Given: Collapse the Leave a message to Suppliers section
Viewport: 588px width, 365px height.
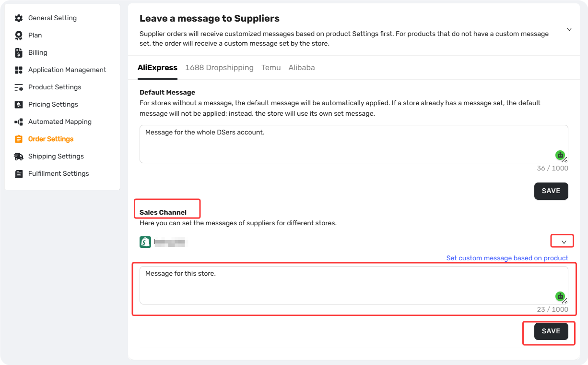Looking at the screenshot, I should [569, 29].
